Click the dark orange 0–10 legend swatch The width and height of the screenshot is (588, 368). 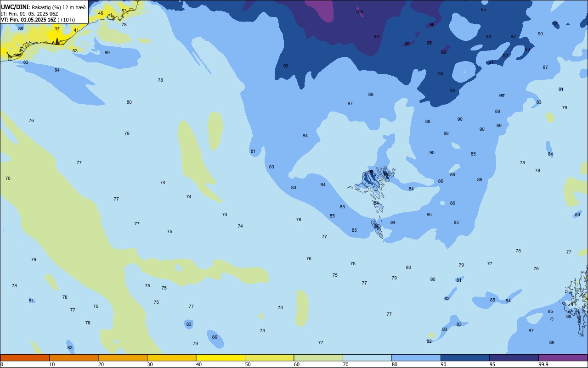[x=25, y=357]
